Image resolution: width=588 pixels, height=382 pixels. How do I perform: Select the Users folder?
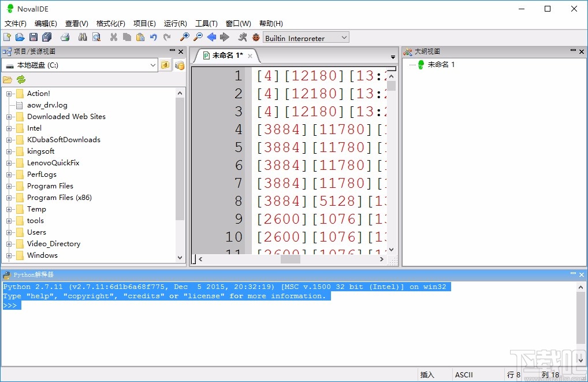(x=36, y=232)
